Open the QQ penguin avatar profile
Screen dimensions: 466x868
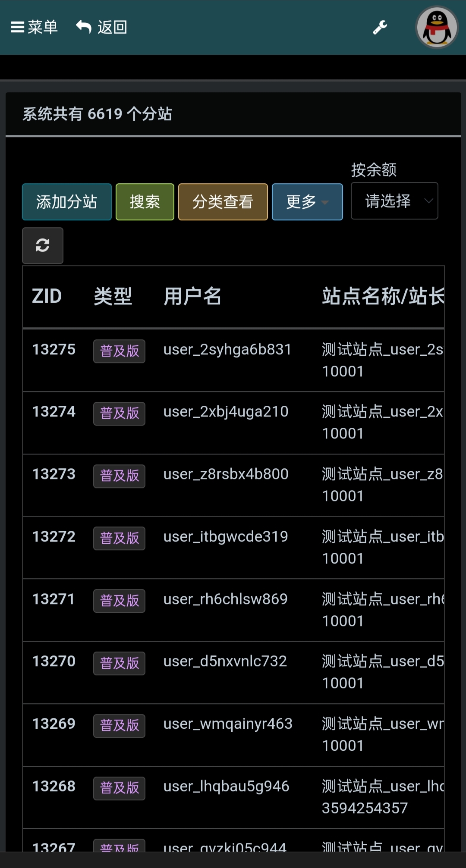click(436, 28)
